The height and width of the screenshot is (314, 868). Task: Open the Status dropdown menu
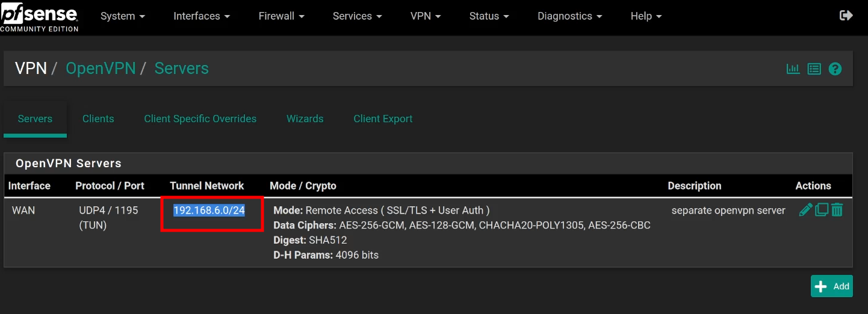pos(489,16)
